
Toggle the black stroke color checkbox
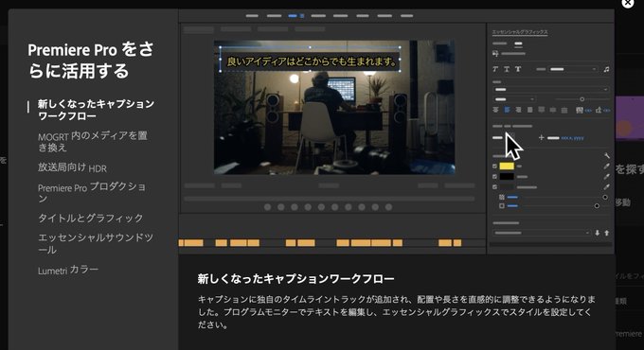pyautogui.click(x=494, y=177)
